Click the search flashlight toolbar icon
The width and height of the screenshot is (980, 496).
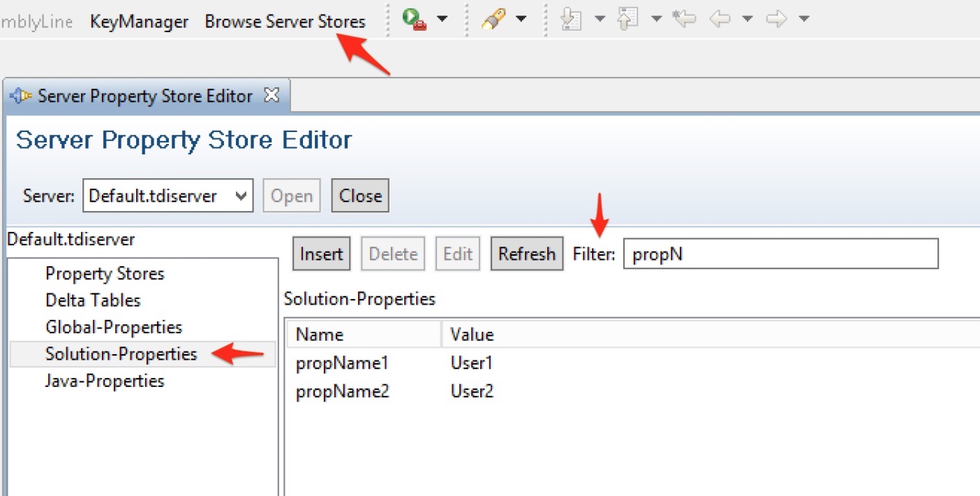(493, 19)
